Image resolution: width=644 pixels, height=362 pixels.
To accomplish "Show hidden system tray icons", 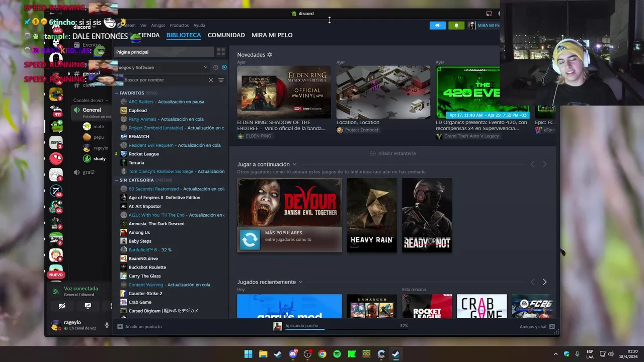I will pyautogui.click(x=555, y=354).
